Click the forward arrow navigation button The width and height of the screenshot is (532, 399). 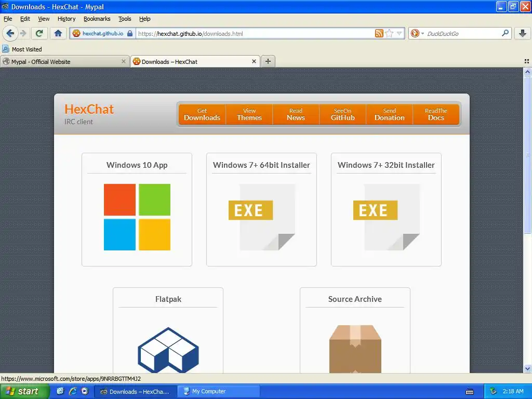tap(23, 33)
